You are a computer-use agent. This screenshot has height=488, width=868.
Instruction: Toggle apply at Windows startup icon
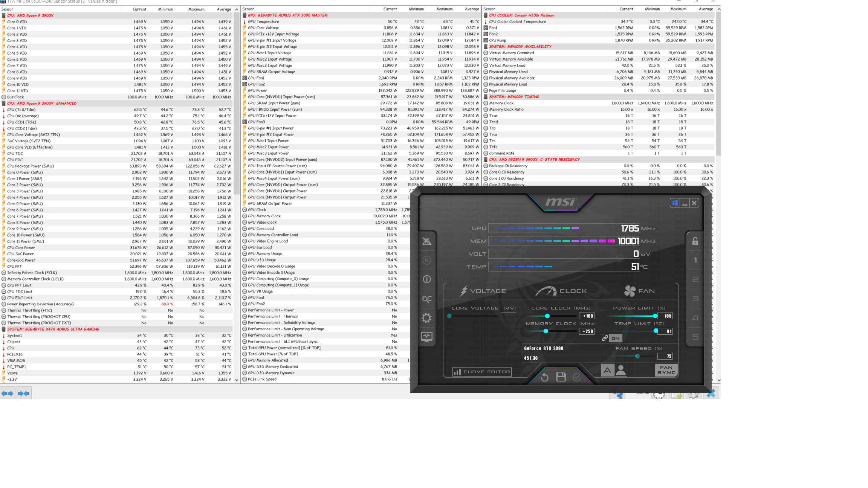coord(675,203)
